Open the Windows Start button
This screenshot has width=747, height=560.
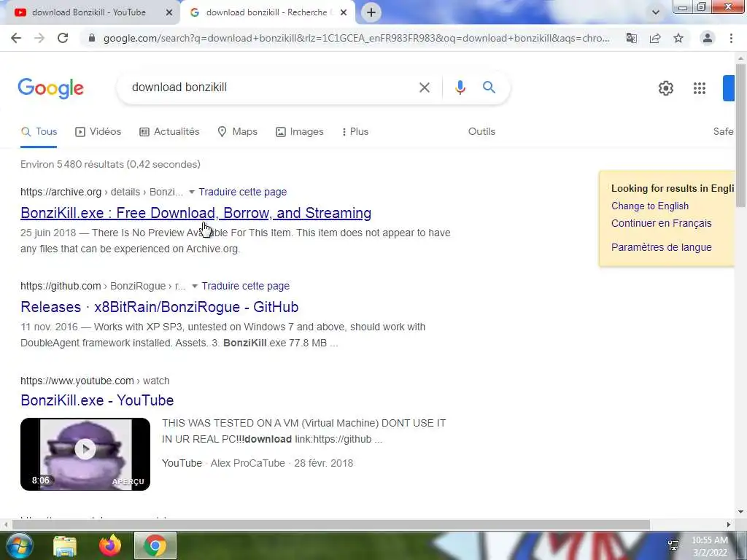[x=19, y=545]
